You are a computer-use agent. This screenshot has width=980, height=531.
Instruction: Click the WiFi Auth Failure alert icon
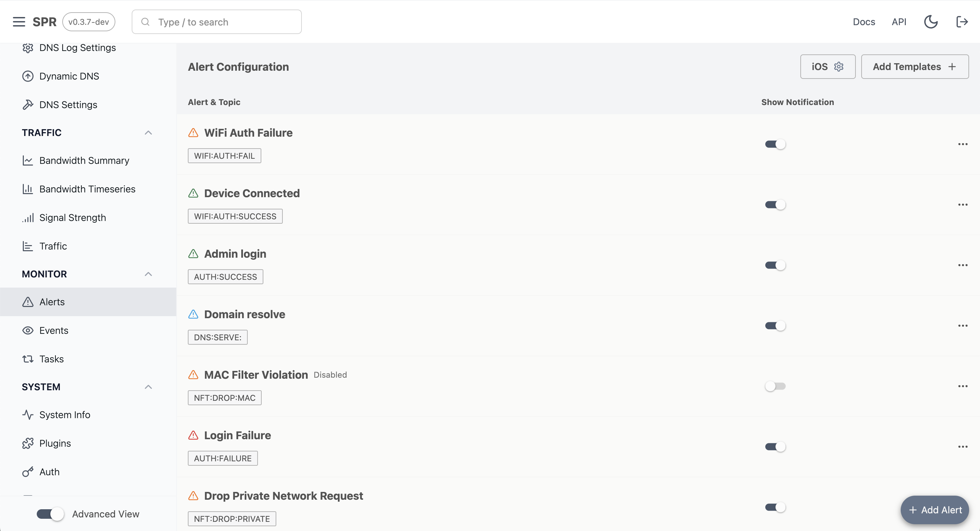click(x=193, y=133)
